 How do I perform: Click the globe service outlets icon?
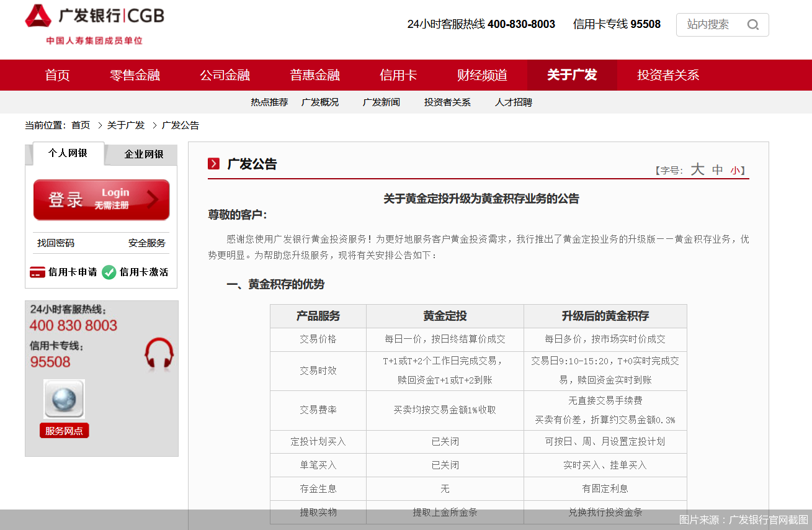pyautogui.click(x=64, y=398)
